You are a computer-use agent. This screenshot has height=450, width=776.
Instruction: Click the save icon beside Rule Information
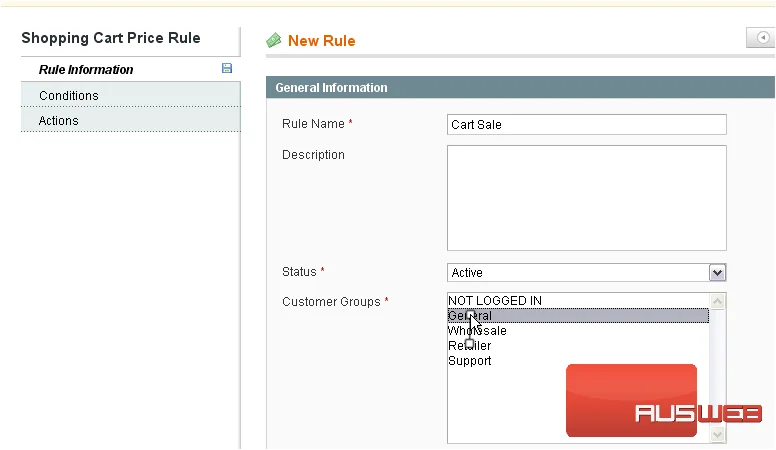[x=227, y=68]
